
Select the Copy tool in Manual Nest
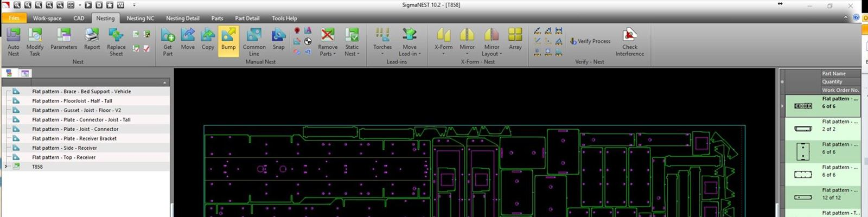click(x=208, y=39)
